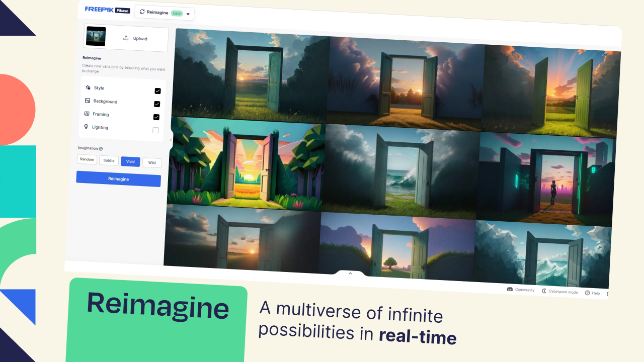
Task: Open the neon cyberpunk city door image
Action: (546, 179)
